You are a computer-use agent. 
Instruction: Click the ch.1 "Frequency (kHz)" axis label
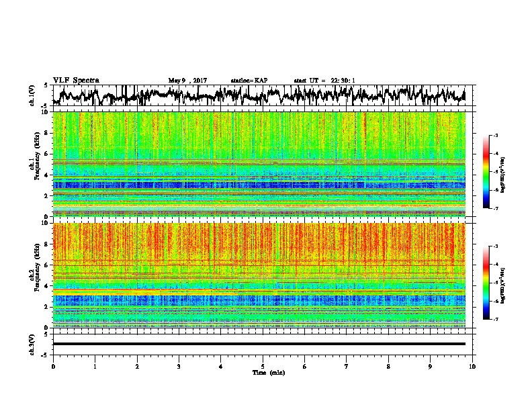(x=37, y=156)
